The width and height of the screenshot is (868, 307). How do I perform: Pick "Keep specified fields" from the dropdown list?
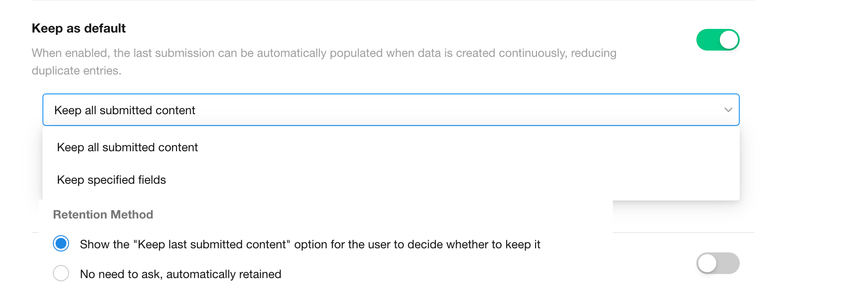(112, 180)
